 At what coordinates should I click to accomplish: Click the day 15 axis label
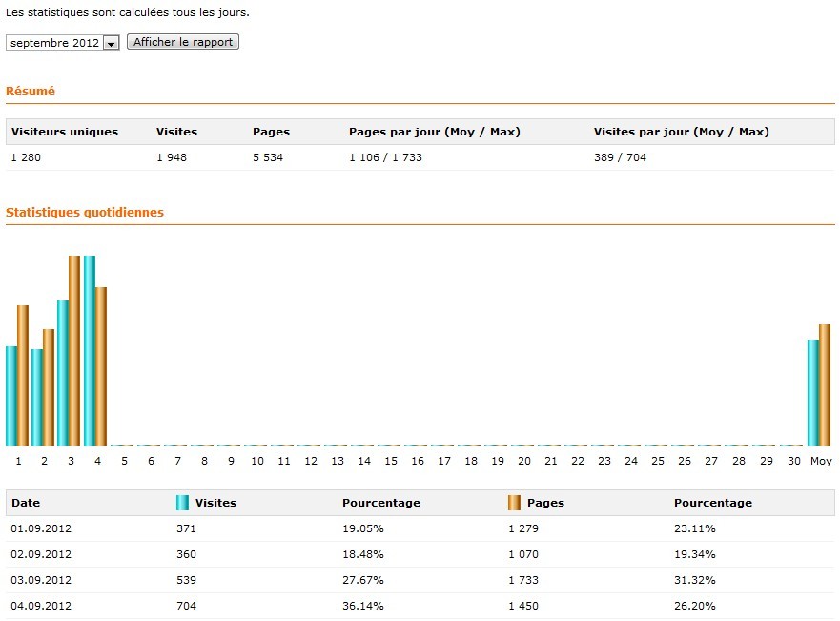click(x=391, y=461)
